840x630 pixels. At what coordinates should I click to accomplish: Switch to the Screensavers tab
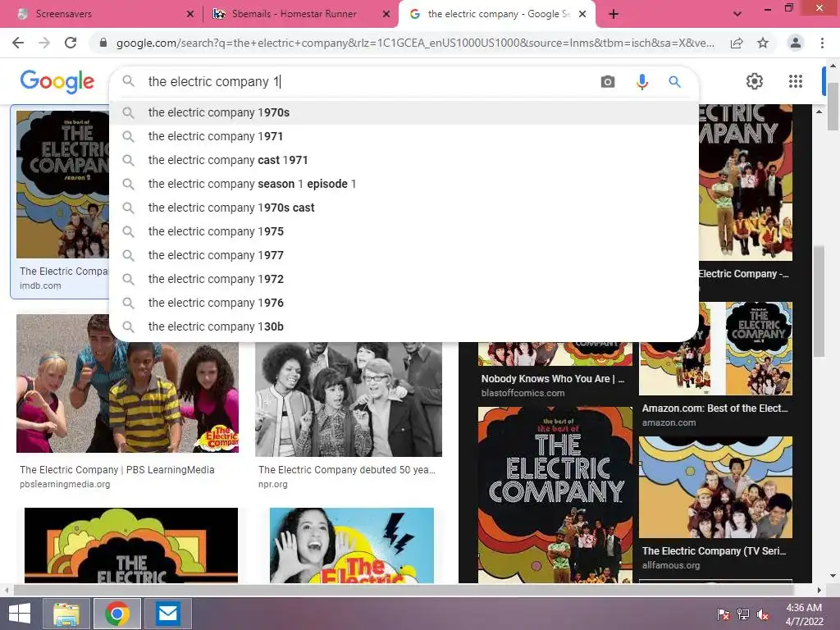pyautogui.click(x=102, y=14)
